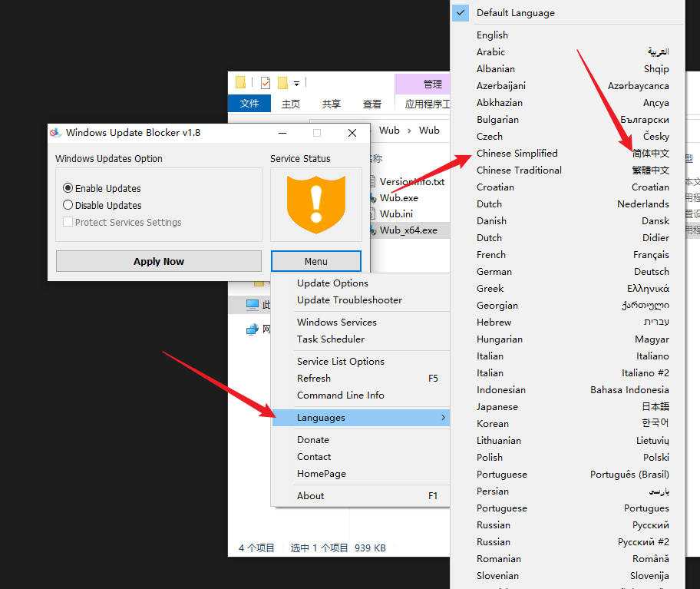Click the Menu button
This screenshot has width=700, height=589.
pos(316,261)
